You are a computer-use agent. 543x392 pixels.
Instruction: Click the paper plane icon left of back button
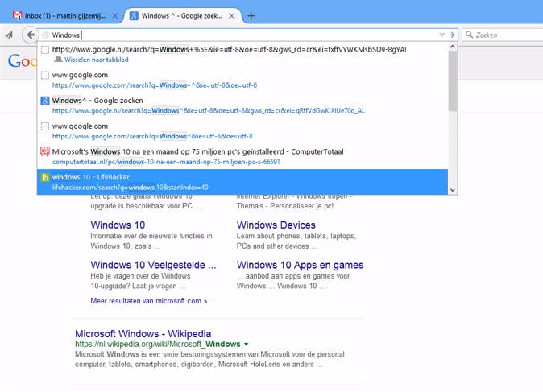(x=10, y=35)
